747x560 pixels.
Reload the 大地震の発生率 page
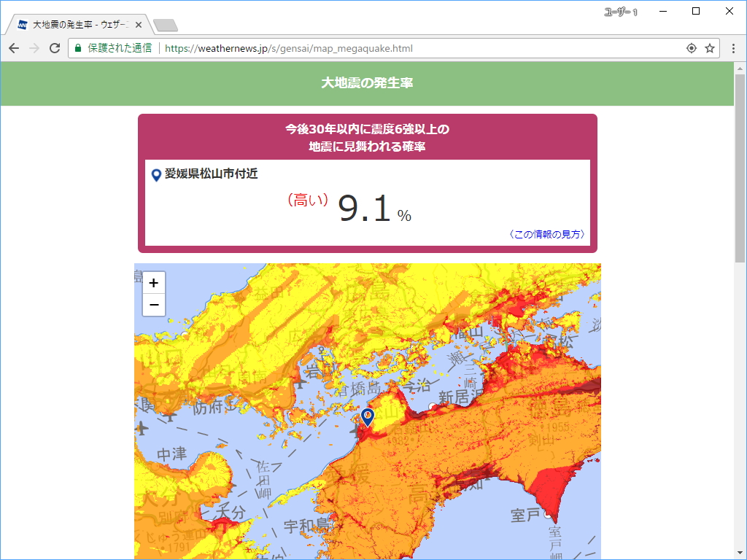coord(54,47)
